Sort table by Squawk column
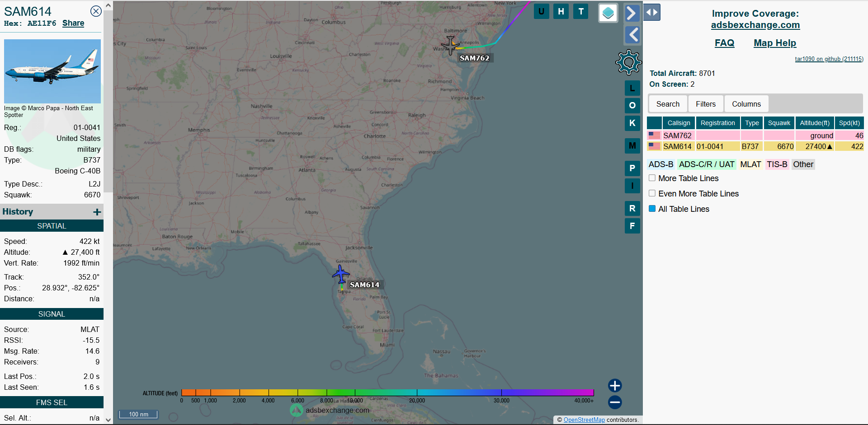 [x=779, y=123]
